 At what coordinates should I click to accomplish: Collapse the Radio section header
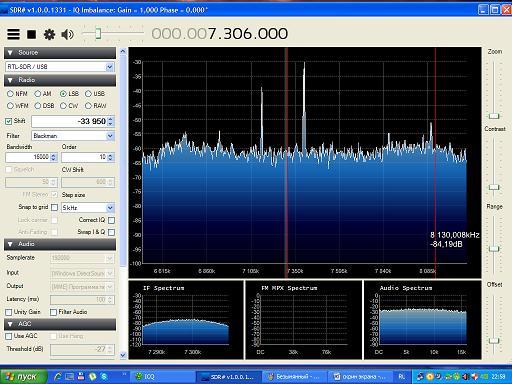pyautogui.click(x=60, y=80)
